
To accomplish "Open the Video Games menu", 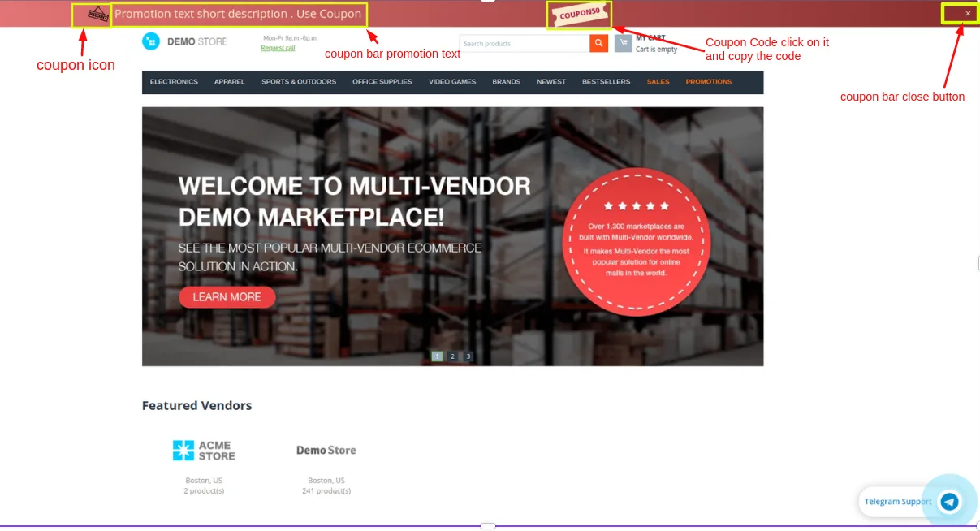I will (452, 82).
